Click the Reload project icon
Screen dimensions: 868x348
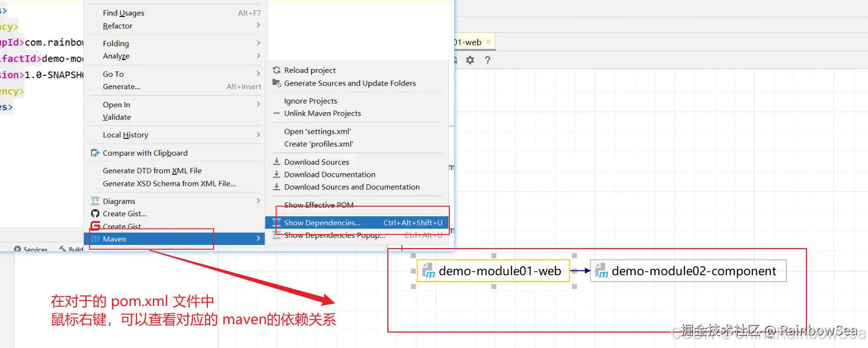click(276, 70)
